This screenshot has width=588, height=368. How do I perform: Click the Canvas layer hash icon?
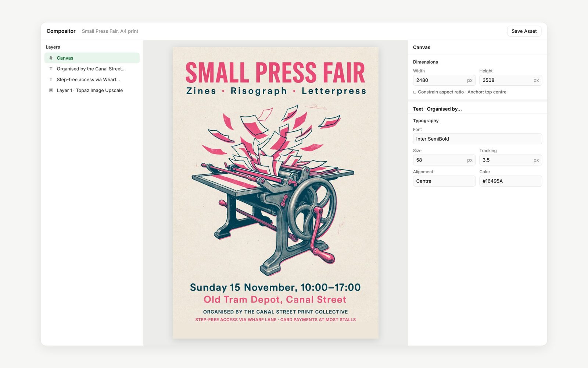51,58
